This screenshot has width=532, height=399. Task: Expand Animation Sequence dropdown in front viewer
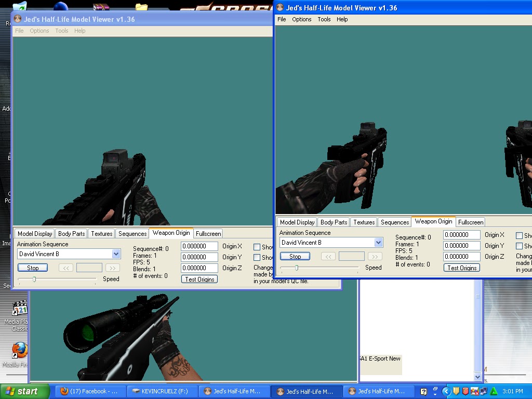click(378, 243)
